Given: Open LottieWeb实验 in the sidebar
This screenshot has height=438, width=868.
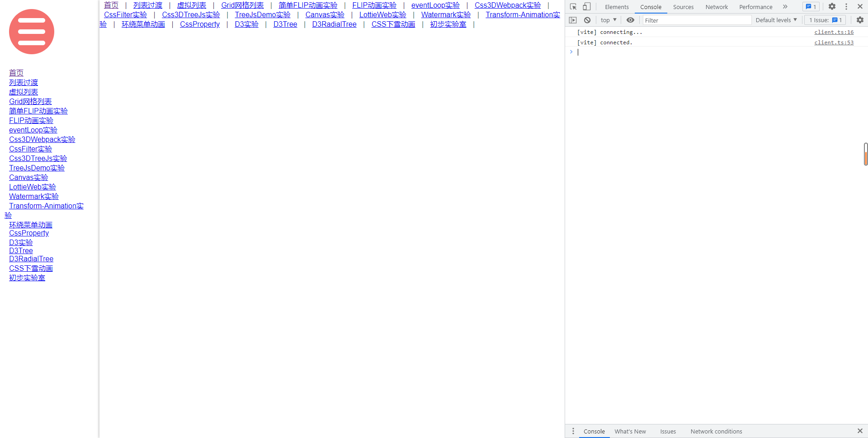Looking at the screenshot, I should 33,187.
